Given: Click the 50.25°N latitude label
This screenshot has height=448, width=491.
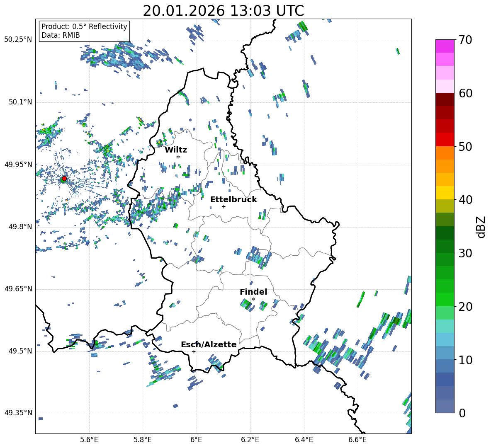Looking at the screenshot, I should point(18,40).
